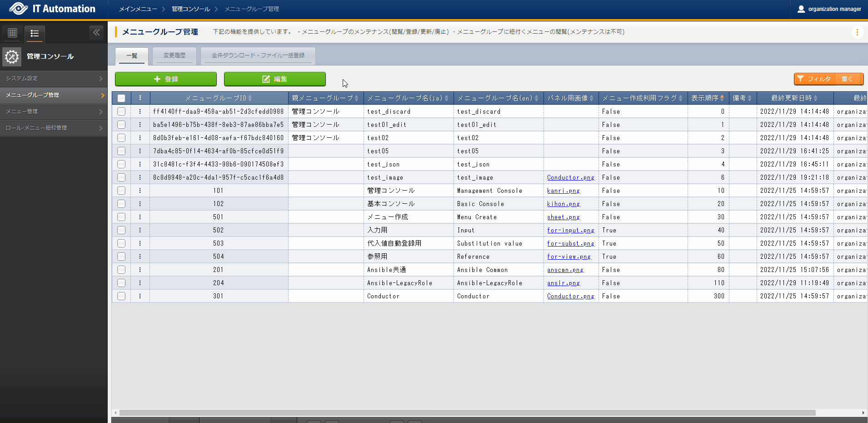Expand the メニュー管理 sidebar item
This screenshot has height=423, width=868.
(x=54, y=111)
